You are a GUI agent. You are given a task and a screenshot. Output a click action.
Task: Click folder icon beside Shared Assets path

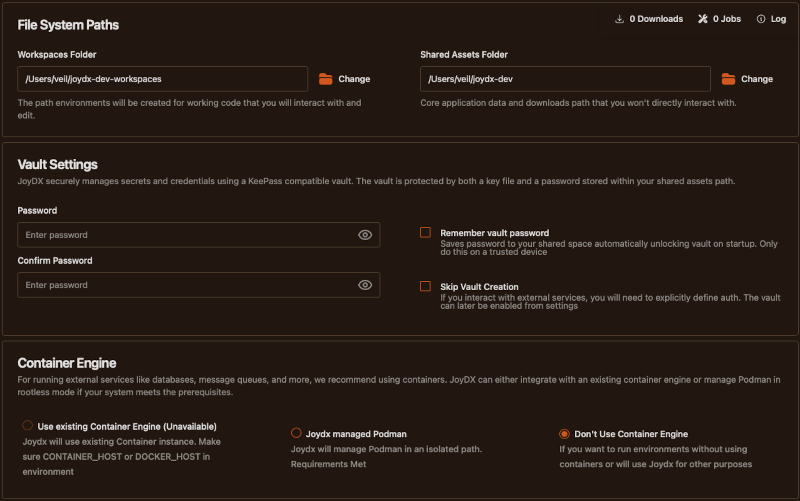728,79
